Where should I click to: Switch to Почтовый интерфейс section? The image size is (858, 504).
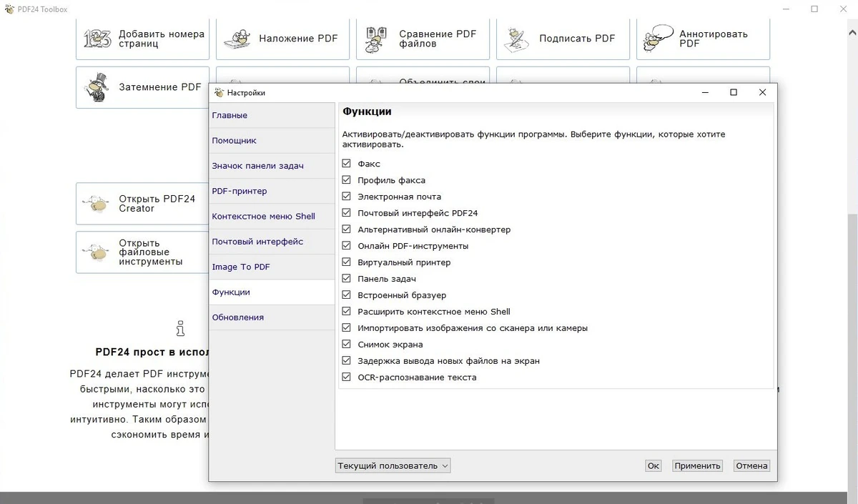pyautogui.click(x=272, y=242)
